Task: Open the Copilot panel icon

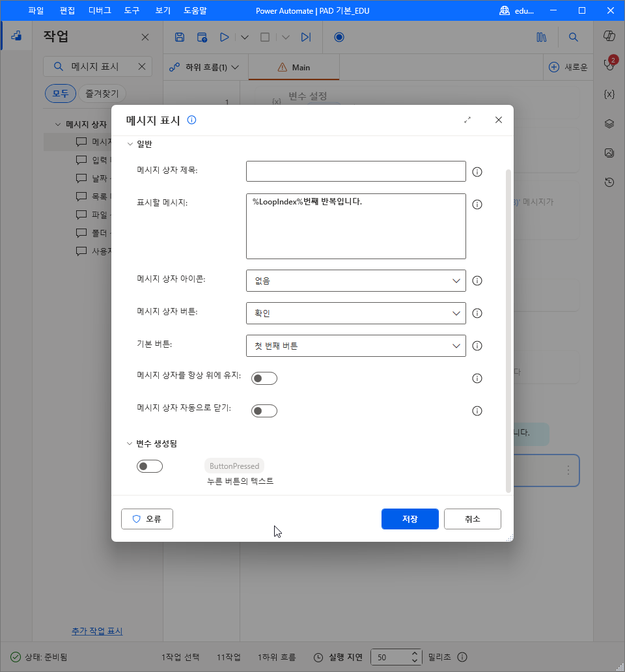Action: click(x=609, y=36)
